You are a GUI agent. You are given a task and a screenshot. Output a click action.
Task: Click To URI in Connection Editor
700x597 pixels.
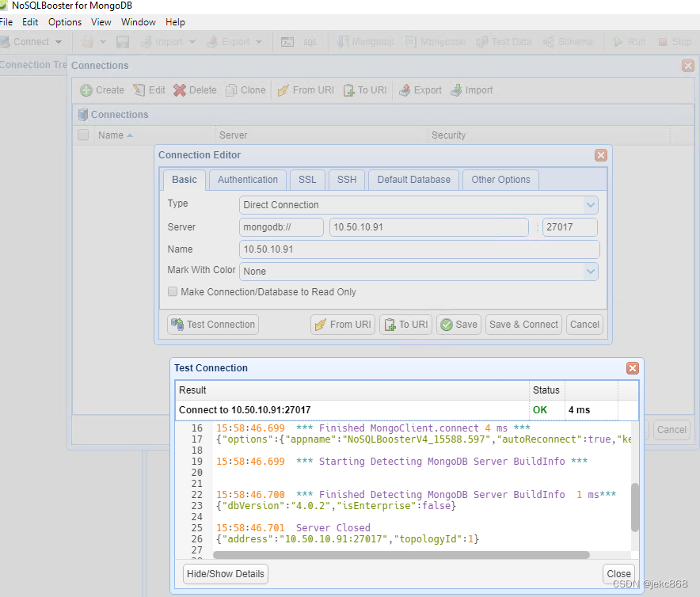point(405,325)
